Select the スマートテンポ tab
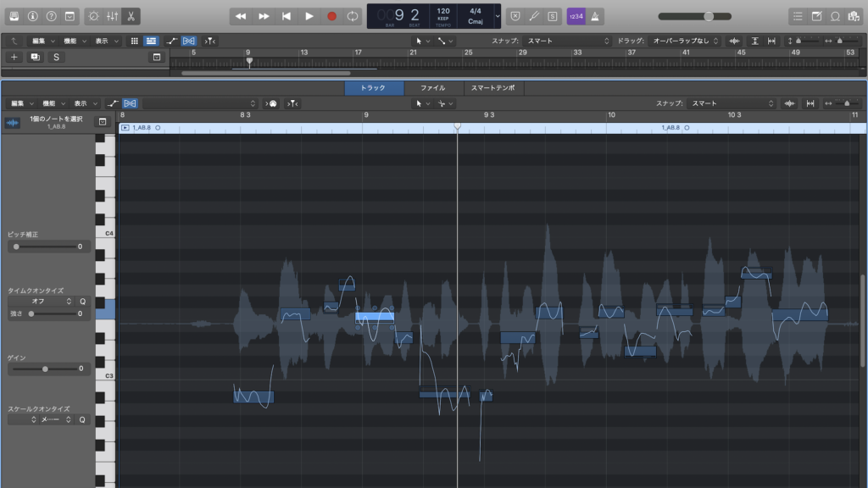The width and height of the screenshot is (868, 488). click(492, 88)
